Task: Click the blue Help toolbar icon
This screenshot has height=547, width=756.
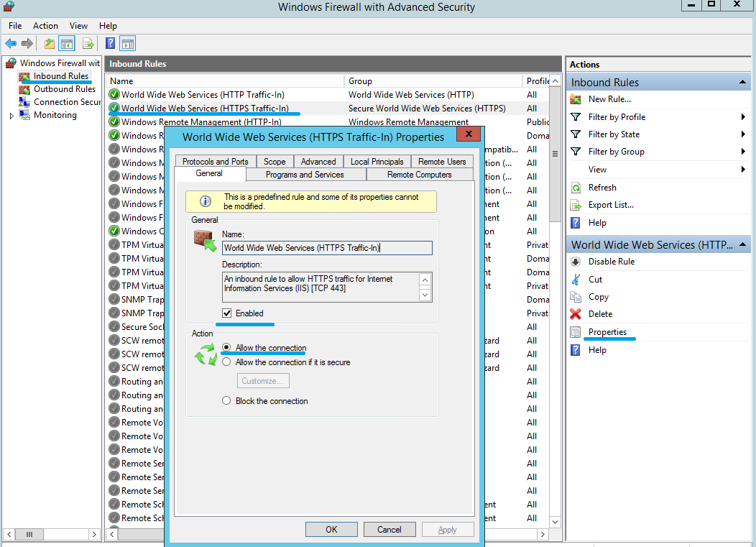Action: 110,43
